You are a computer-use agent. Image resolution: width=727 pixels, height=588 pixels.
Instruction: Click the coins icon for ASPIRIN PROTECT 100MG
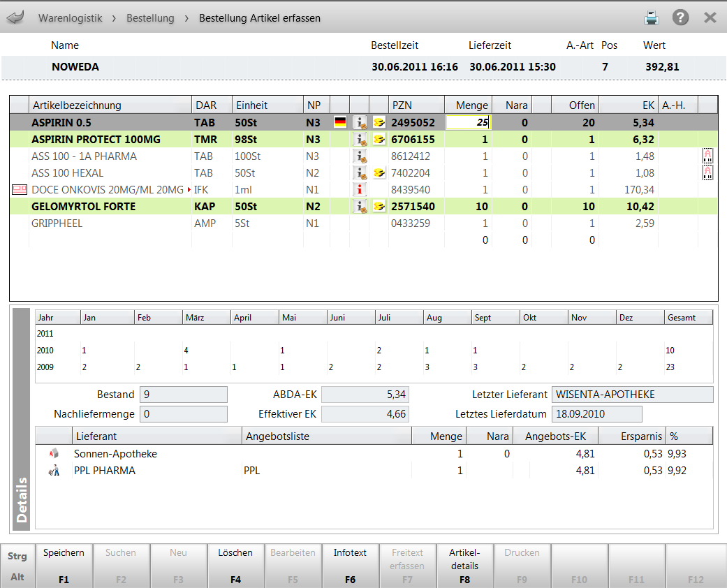pos(379,139)
